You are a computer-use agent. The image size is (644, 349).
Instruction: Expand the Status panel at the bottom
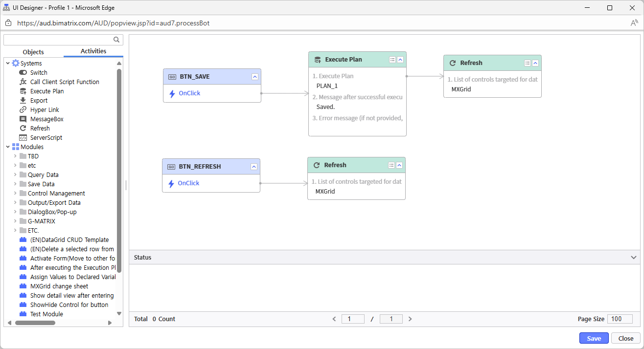(x=634, y=257)
